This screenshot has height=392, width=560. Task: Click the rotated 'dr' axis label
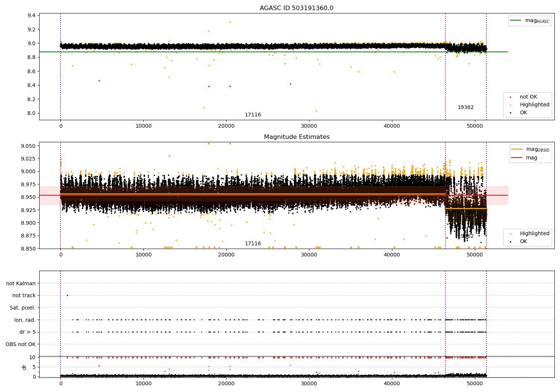coord(24,367)
